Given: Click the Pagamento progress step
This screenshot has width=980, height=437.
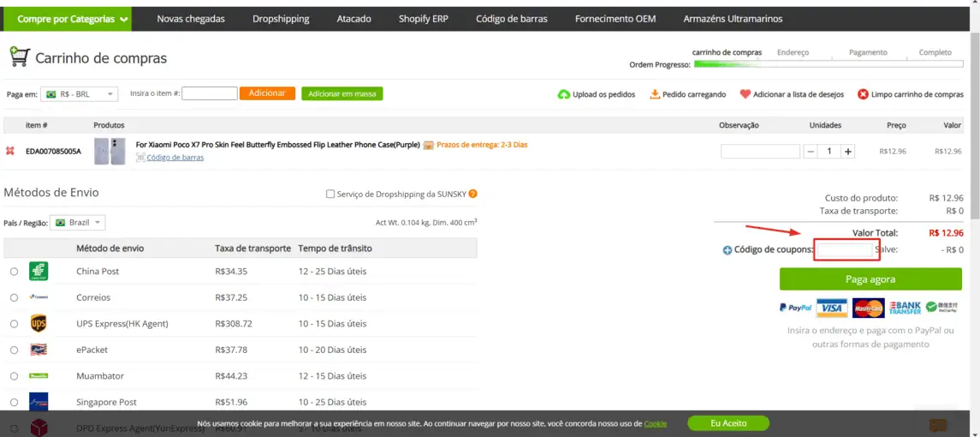Looking at the screenshot, I should 868,52.
